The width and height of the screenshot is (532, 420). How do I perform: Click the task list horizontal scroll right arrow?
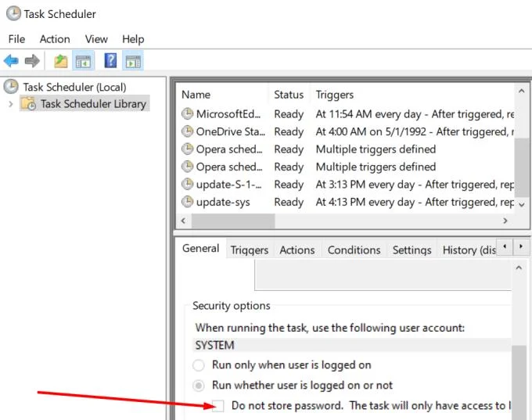(x=505, y=221)
